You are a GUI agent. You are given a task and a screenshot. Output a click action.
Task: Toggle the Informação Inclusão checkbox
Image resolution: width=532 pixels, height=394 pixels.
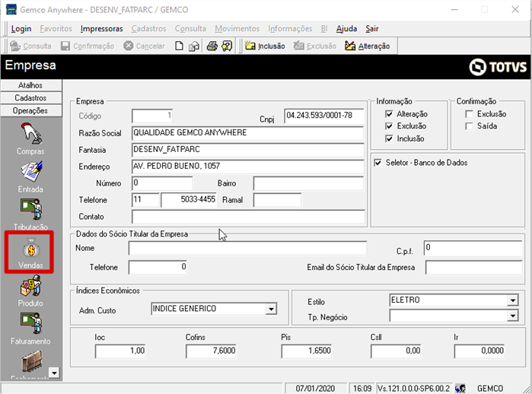click(x=389, y=138)
